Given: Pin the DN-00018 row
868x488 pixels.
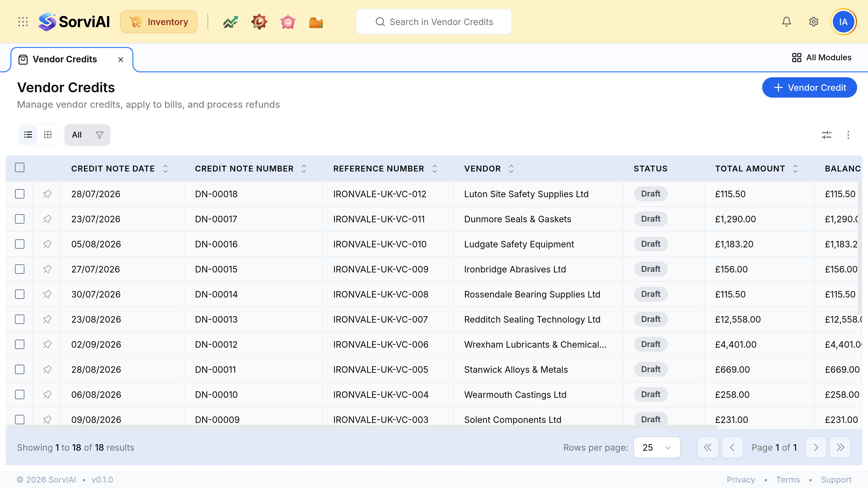Looking at the screenshot, I should (x=47, y=194).
